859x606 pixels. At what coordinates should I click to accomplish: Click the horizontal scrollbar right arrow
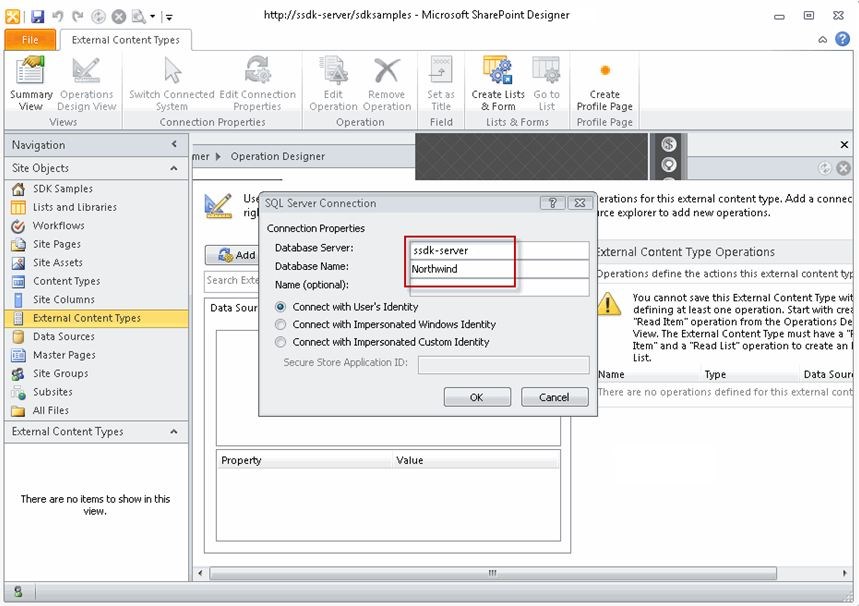pos(845,574)
